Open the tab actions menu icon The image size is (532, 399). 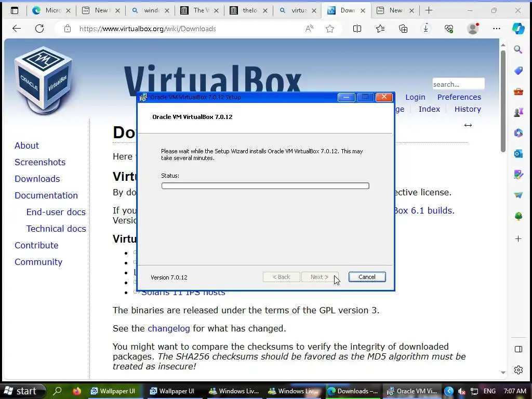coord(15,10)
